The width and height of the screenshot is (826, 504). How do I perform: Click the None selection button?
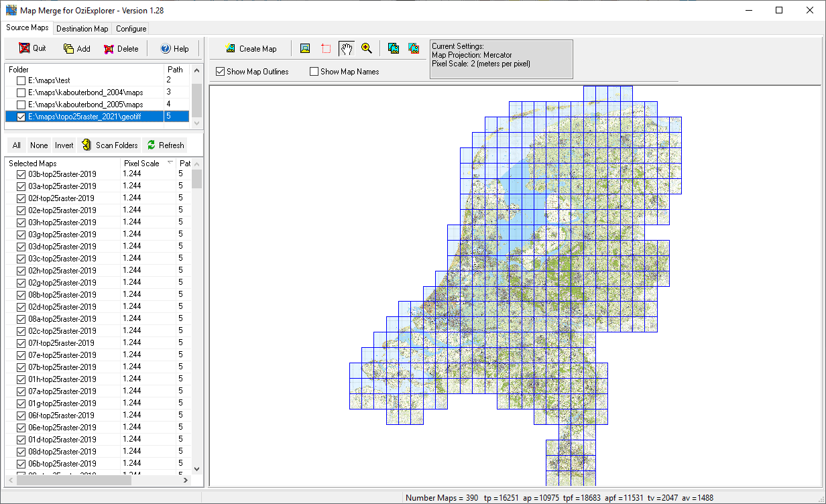click(39, 145)
